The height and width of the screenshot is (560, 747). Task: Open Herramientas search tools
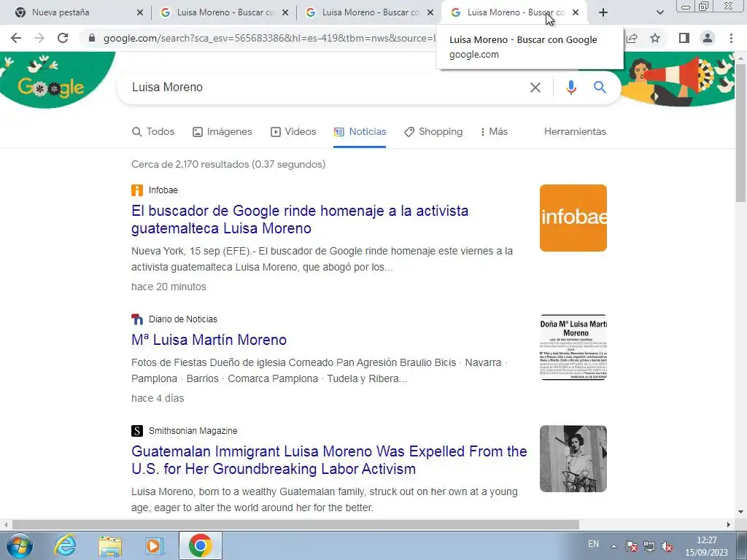click(575, 131)
